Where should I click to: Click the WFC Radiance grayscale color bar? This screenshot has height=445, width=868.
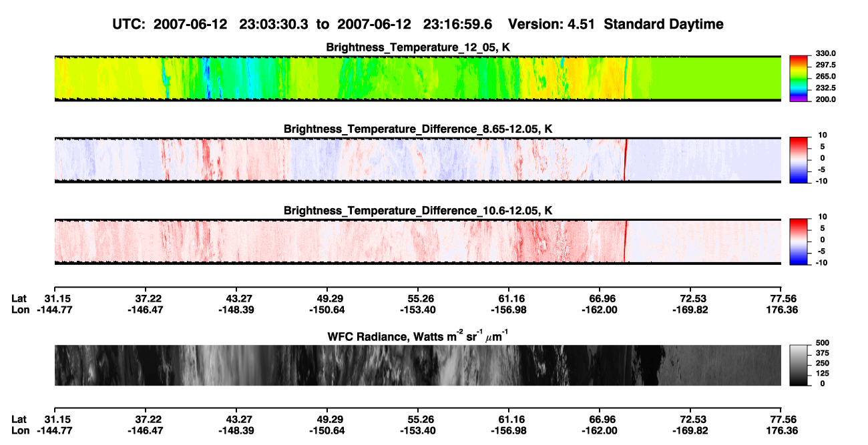(x=799, y=366)
